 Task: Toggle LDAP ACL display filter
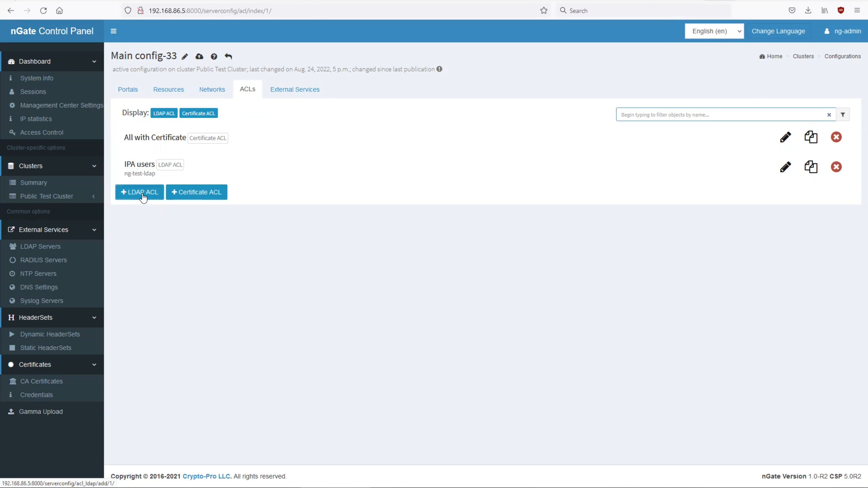coord(164,113)
